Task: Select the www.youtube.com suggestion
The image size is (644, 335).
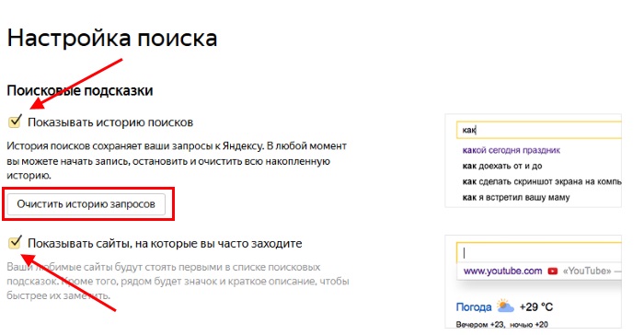Action: click(502, 271)
